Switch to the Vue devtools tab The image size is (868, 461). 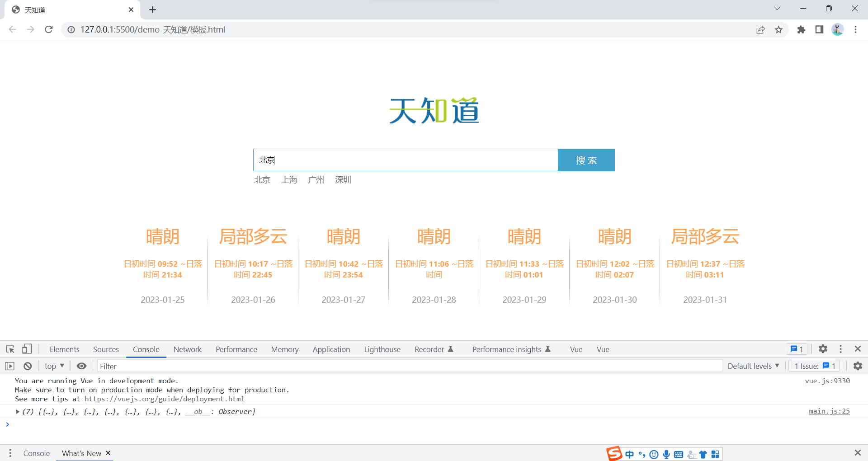click(x=576, y=349)
